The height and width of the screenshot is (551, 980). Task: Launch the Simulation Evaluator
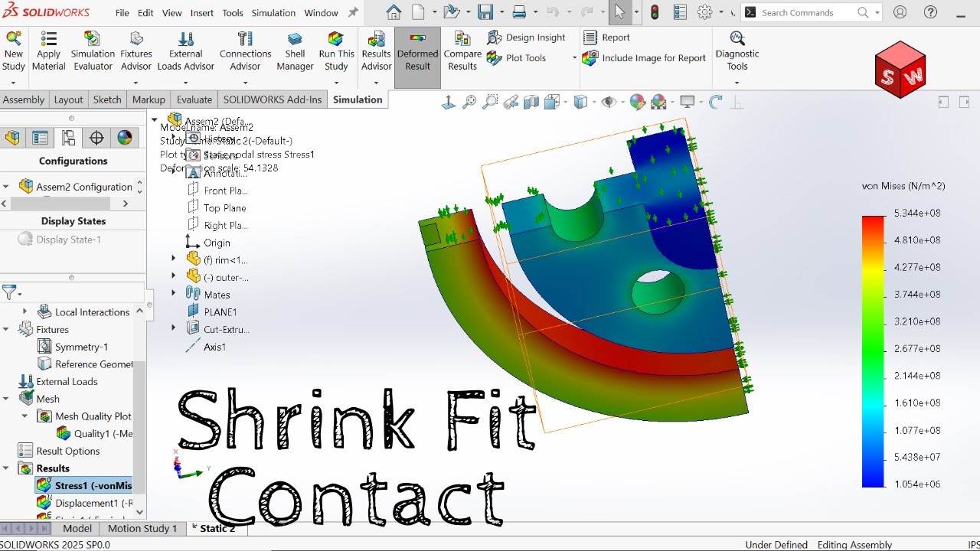[93, 51]
